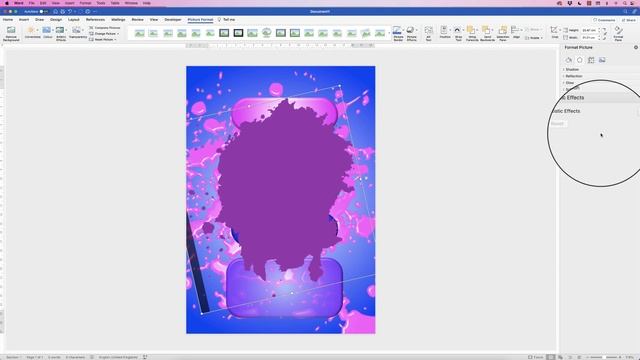Switch to the Review ribbon tab
640x360 pixels.
[138, 20]
